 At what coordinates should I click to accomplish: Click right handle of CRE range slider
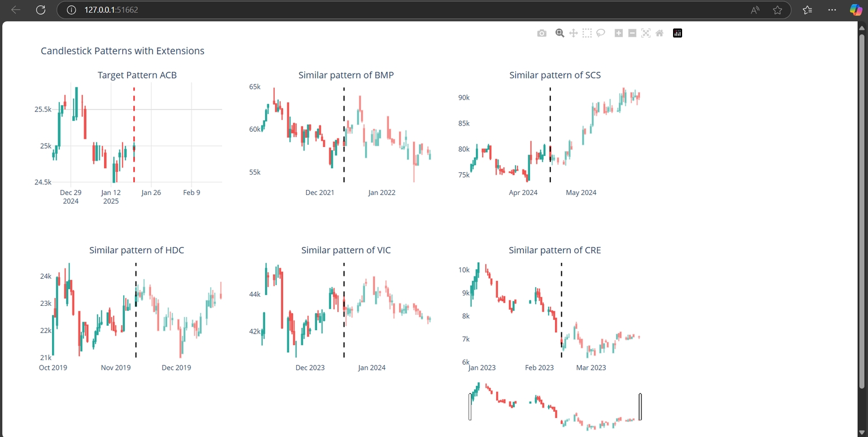[x=640, y=407]
